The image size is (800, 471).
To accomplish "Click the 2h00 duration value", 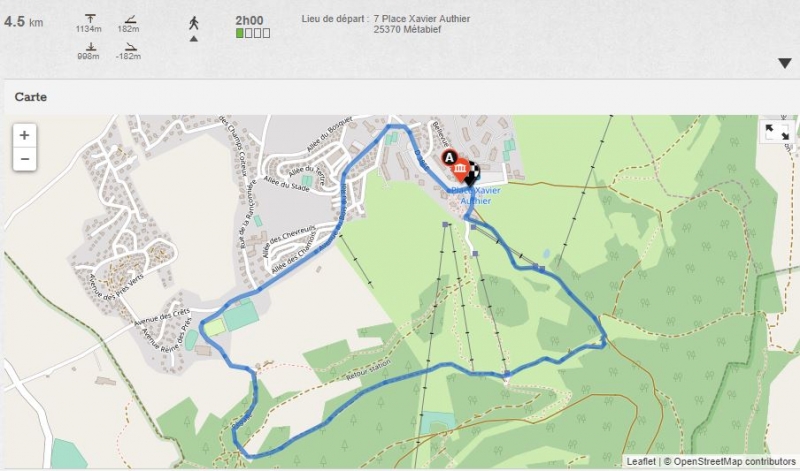I will (x=249, y=20).
